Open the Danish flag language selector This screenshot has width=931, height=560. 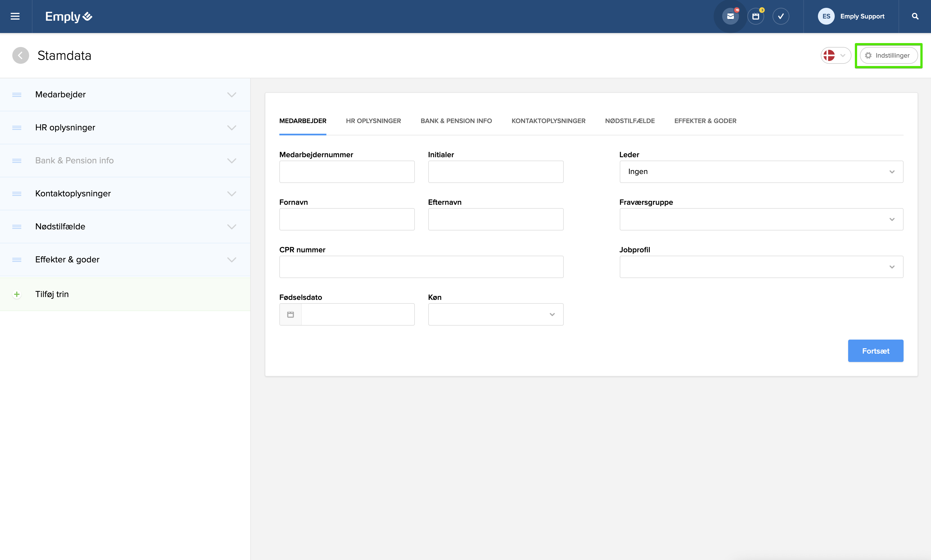pyautogui.click(x=835, y=55)
